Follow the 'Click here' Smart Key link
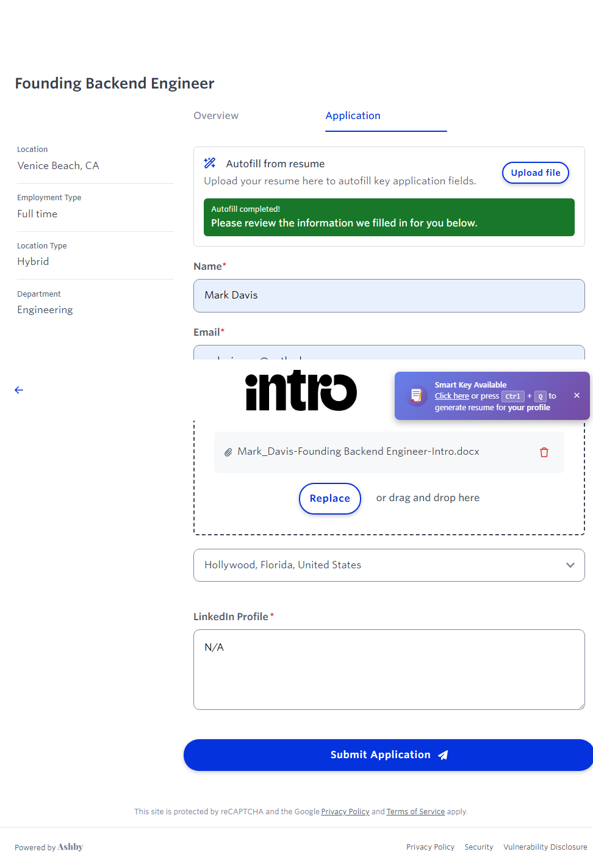This screenshot has width=593, height=868. [x=451, y=396]
